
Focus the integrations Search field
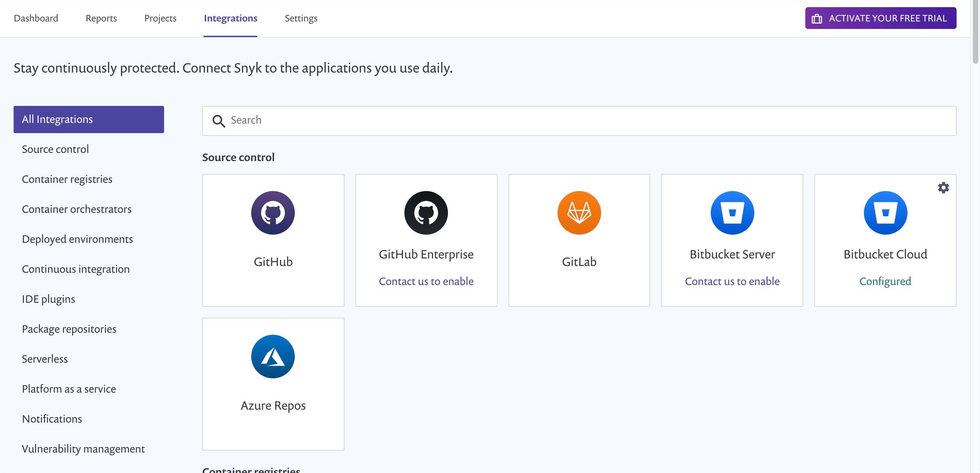pos(579,121)
